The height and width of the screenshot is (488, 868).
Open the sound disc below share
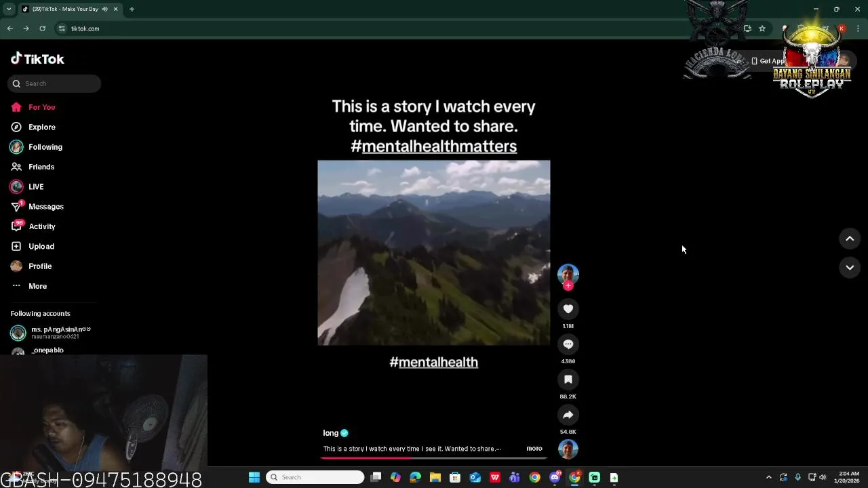pos(568,449)
